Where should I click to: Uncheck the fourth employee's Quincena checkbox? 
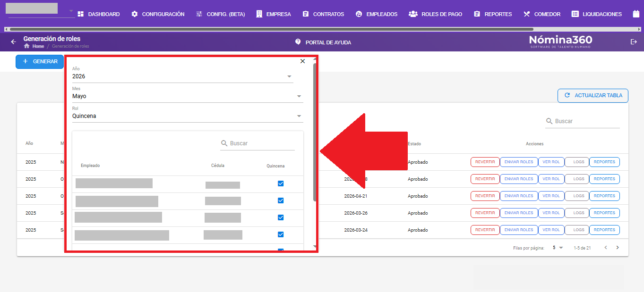pos(281,234)
